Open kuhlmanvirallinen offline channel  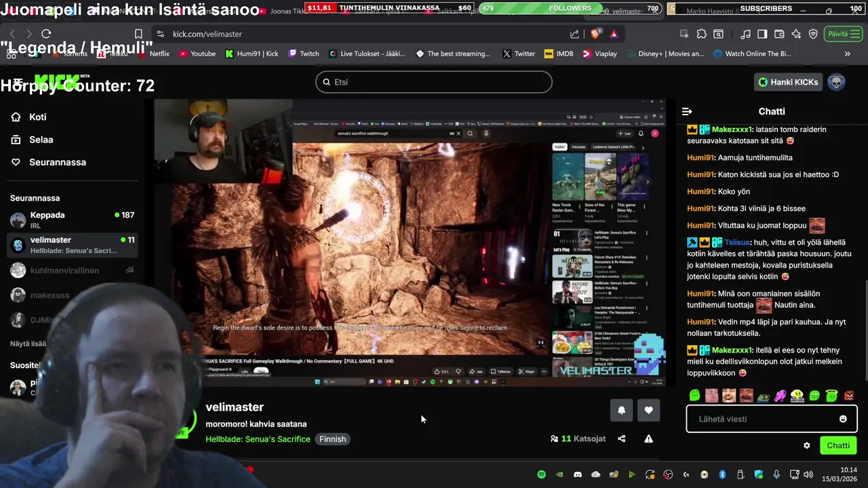pyautogui.click(x=72, y=270)
